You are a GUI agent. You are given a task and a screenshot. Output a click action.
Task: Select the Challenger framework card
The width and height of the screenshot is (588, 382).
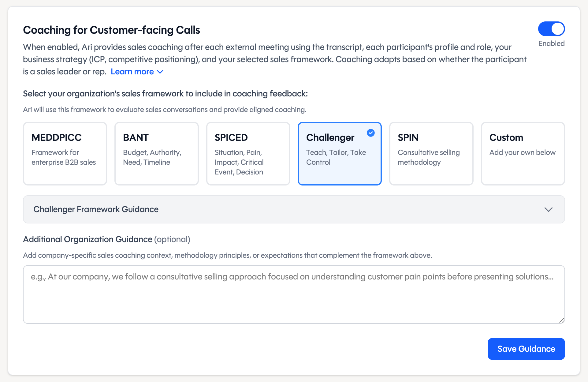(339, 154)
